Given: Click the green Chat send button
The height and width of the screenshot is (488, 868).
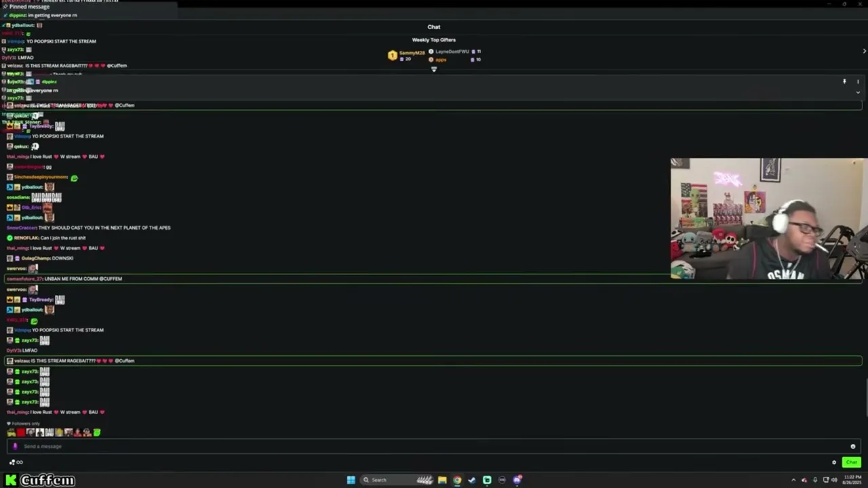Looking at the screenshot, I should [852, 462].
